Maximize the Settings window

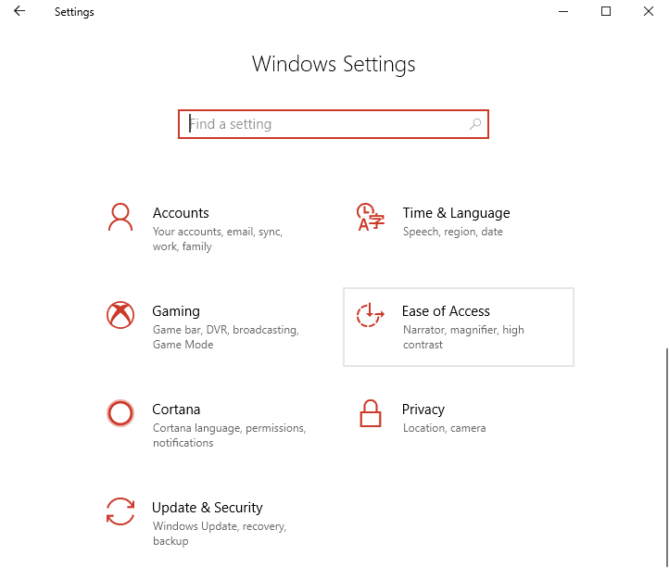[605, 12]
